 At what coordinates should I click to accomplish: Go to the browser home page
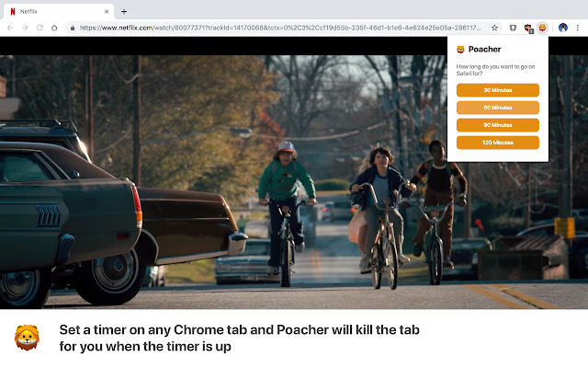[54, 28]
